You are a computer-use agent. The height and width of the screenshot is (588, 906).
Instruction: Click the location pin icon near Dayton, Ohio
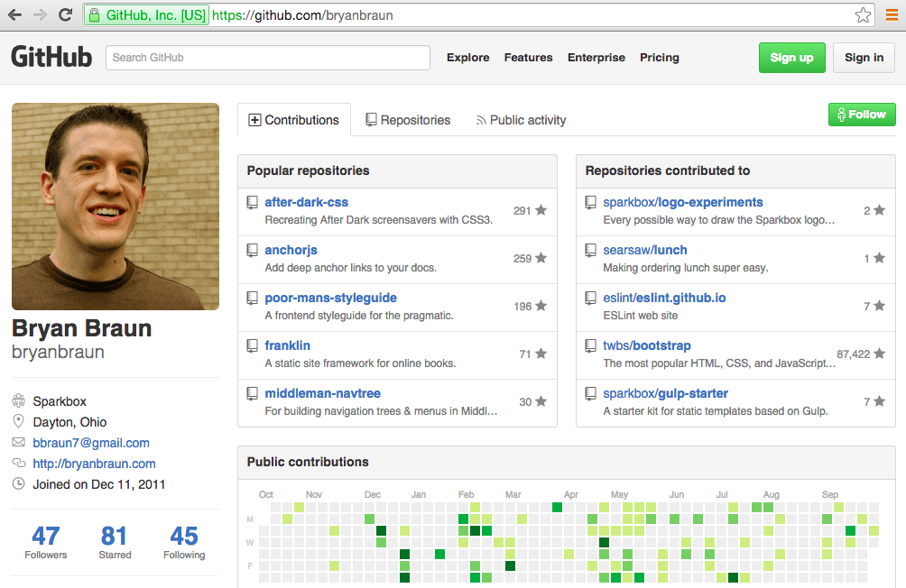[x=18, y=422]
